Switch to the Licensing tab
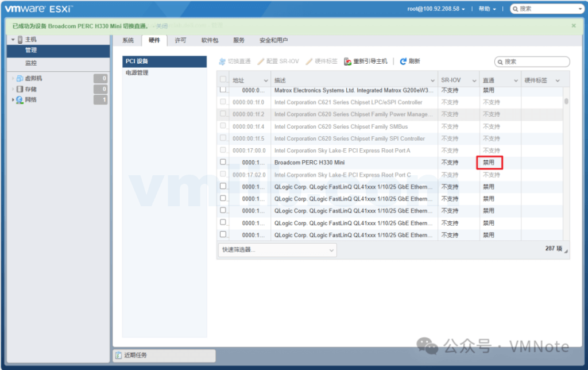 pyautogui.click(x=180, y=40)
